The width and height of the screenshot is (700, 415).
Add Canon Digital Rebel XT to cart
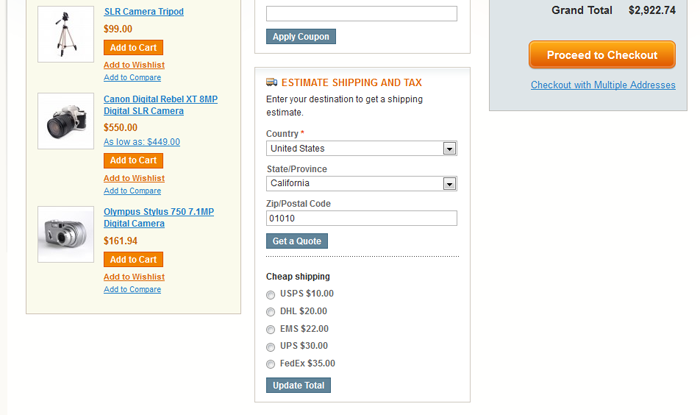coord(133,160)
